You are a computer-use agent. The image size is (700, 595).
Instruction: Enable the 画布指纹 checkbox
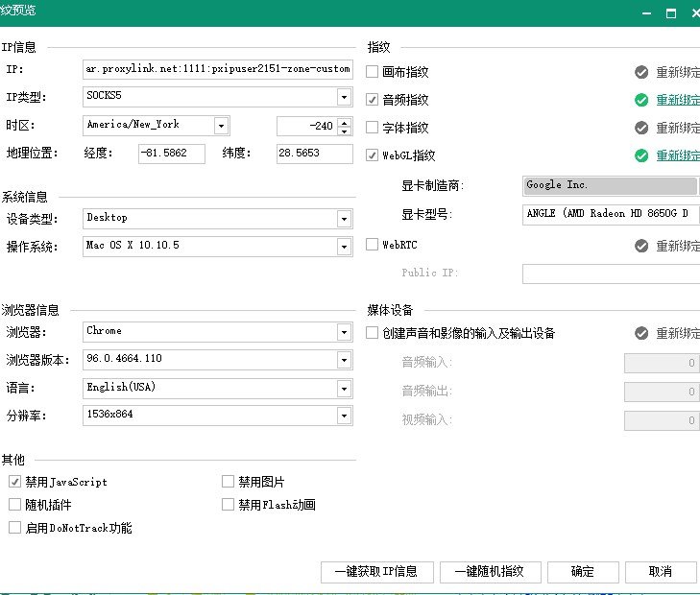click(x=372, y=71)
